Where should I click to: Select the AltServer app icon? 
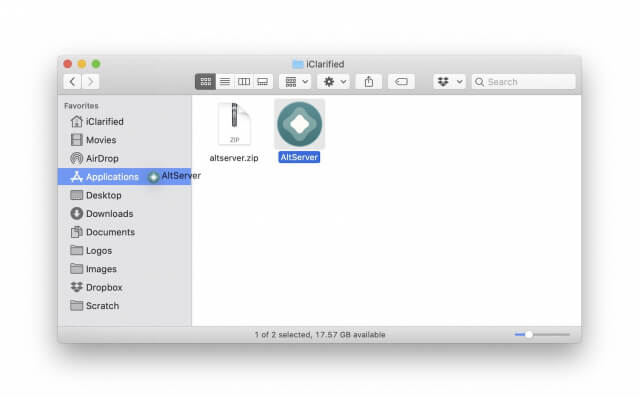tap(299, 124)
